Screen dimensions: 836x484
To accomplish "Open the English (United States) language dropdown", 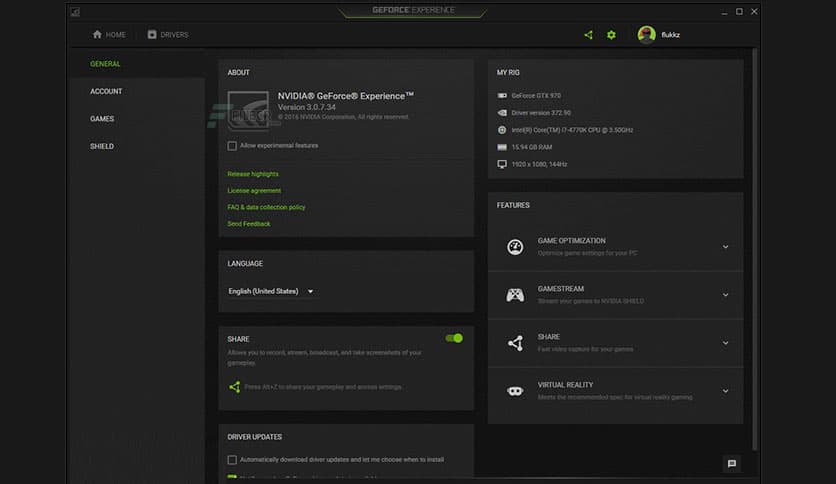I will 270,291.
